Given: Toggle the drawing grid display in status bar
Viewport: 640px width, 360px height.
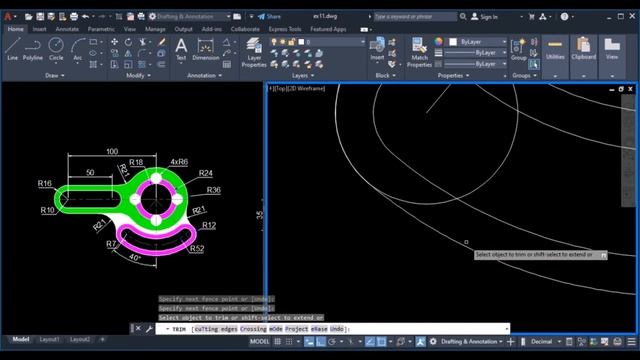Looking at the screenshot, I should [278, 342].
